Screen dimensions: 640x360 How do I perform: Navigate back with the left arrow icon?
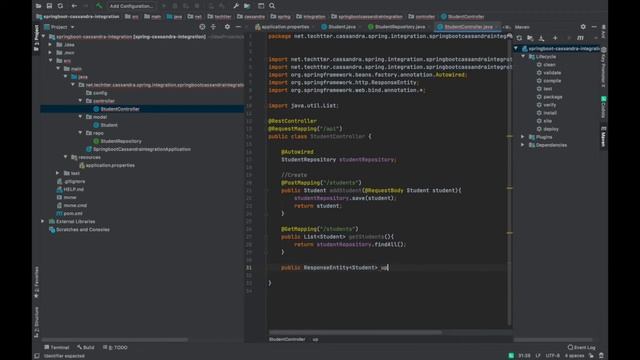click(x=74, y=6)
